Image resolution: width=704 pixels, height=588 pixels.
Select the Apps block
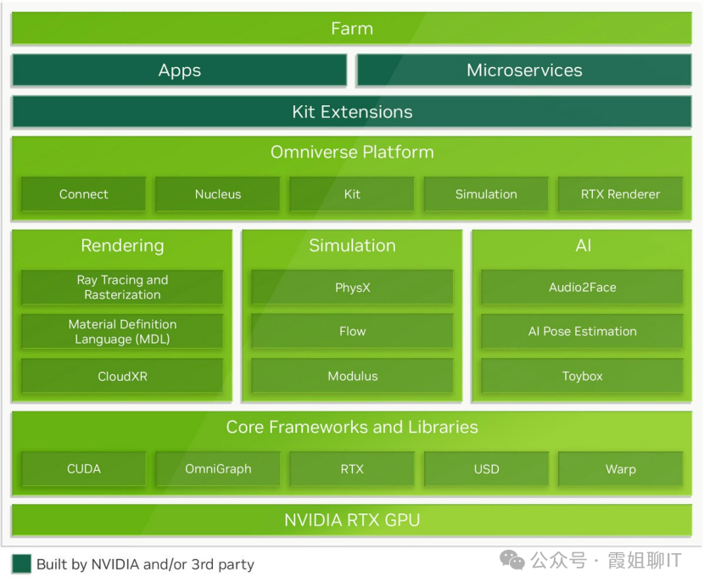[180, 70]
